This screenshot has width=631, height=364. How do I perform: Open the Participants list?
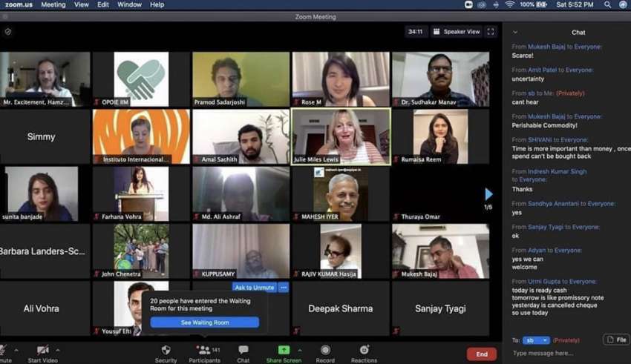pyautogui.click(x=203, y=351)
